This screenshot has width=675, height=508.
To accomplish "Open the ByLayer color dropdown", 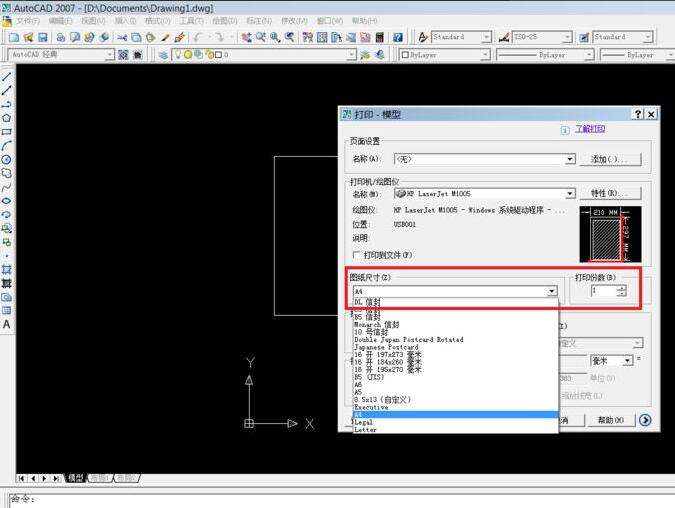I will pos(485,55).
